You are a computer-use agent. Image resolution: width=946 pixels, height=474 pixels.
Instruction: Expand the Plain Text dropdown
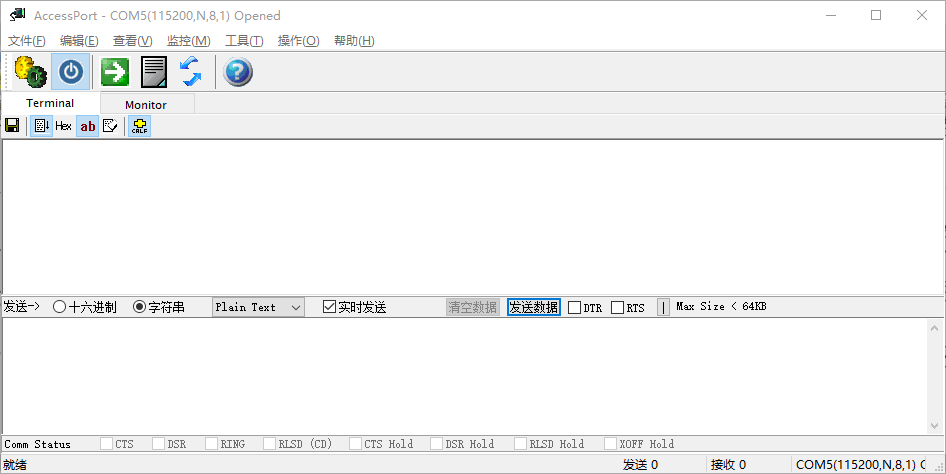[x=258, y=307]
